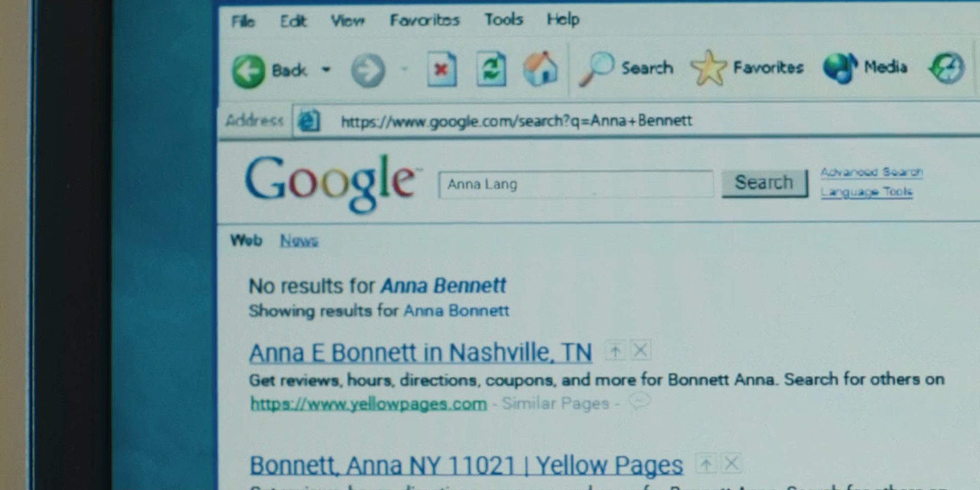
Task: Open the Advanced Search link
Action: pyautogui.click(x=872, y=172)
